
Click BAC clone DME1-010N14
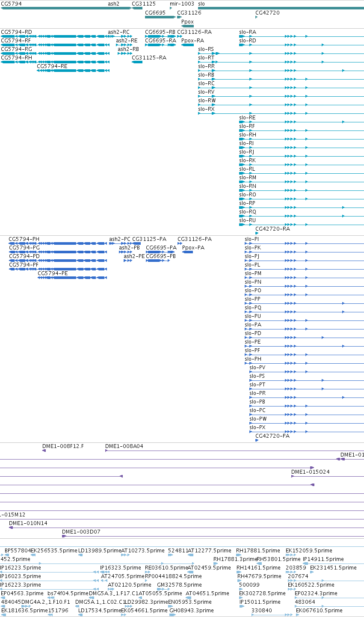28,523
